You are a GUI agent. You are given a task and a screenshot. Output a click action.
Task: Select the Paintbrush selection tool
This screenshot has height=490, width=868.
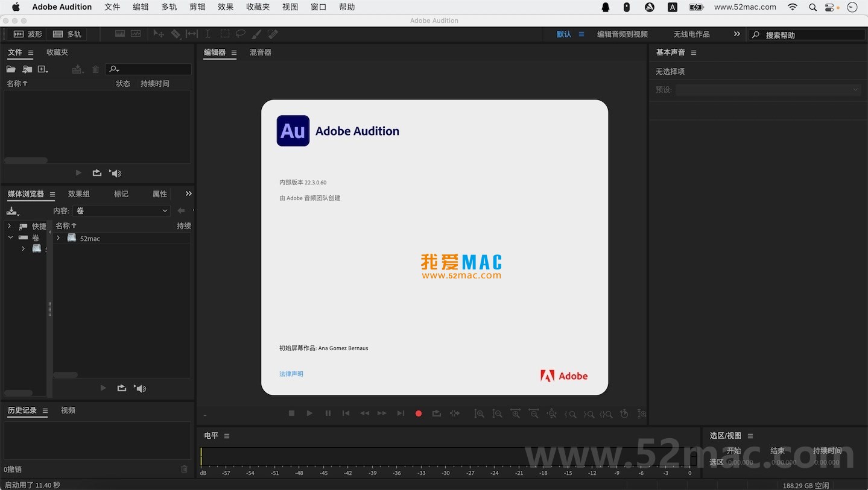[256, 34]
